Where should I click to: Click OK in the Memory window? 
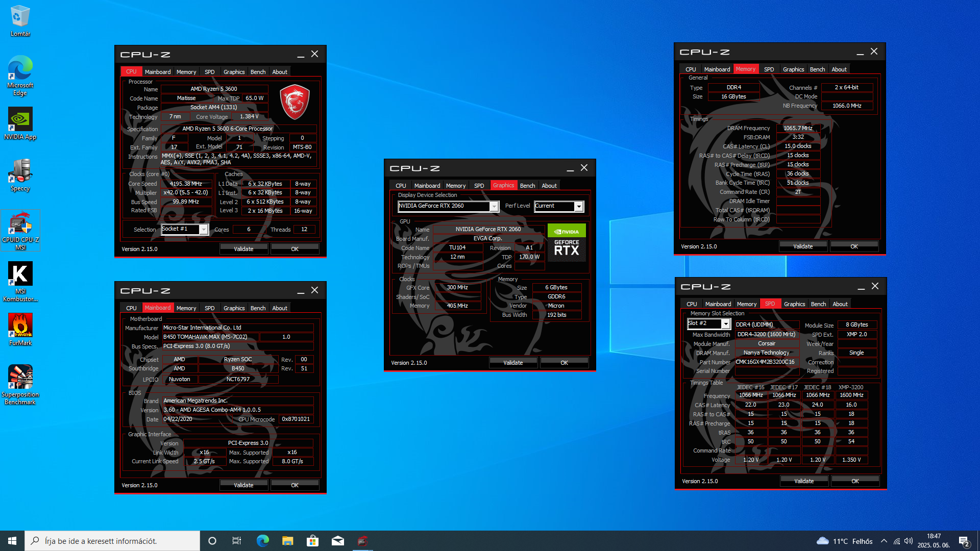(854, 246)
